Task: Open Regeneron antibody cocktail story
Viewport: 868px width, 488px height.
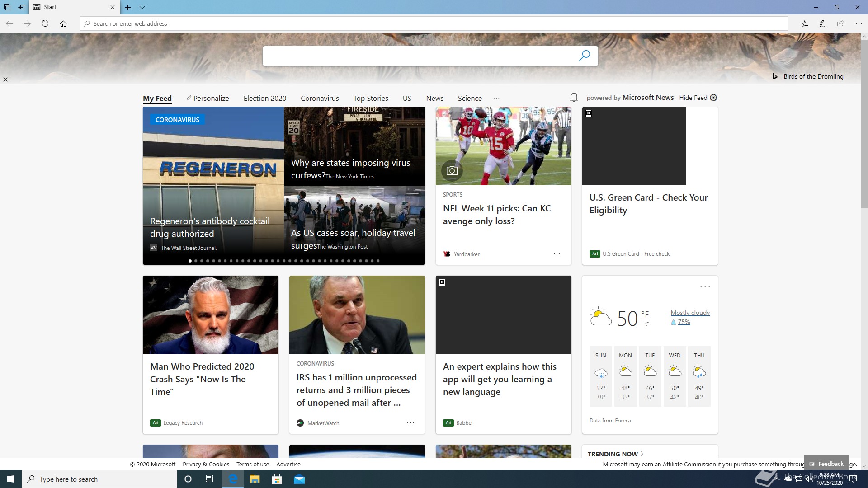Action: pyautogui.click(x=210, y=227)
